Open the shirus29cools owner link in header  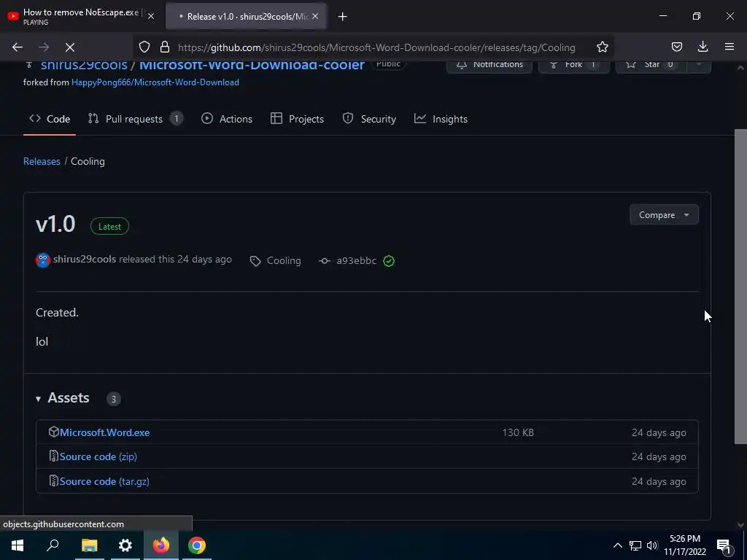(x=84, y=65)
